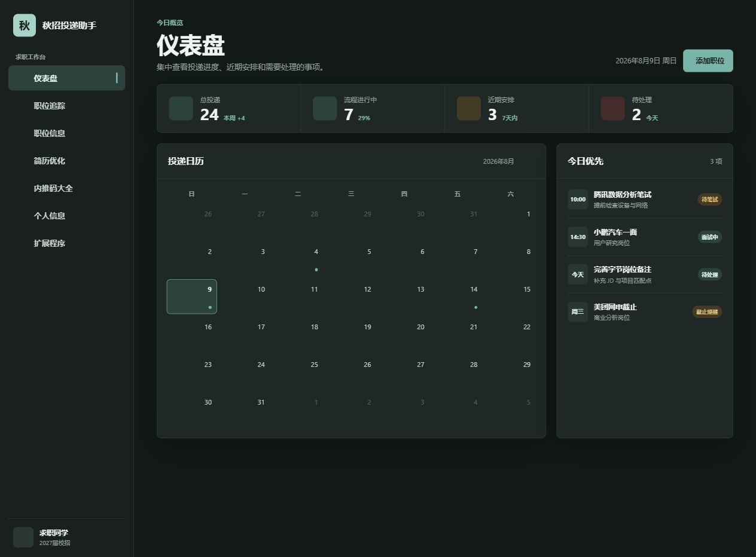The height and width of the screenshot is (557, 756).
Task: Open 腾讯数据分析笔试 task
Action: click(645, 200)
